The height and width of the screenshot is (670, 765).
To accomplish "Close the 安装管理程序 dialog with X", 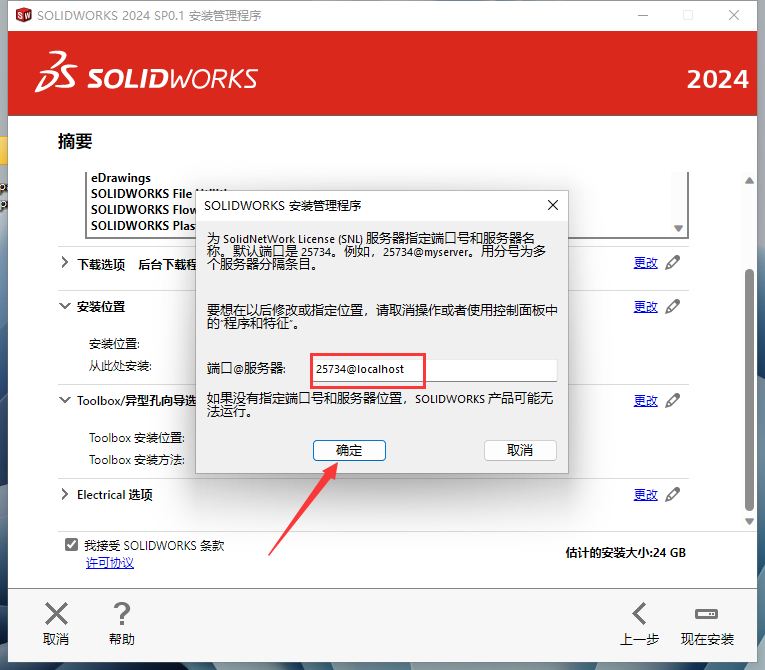I will 552,205.
